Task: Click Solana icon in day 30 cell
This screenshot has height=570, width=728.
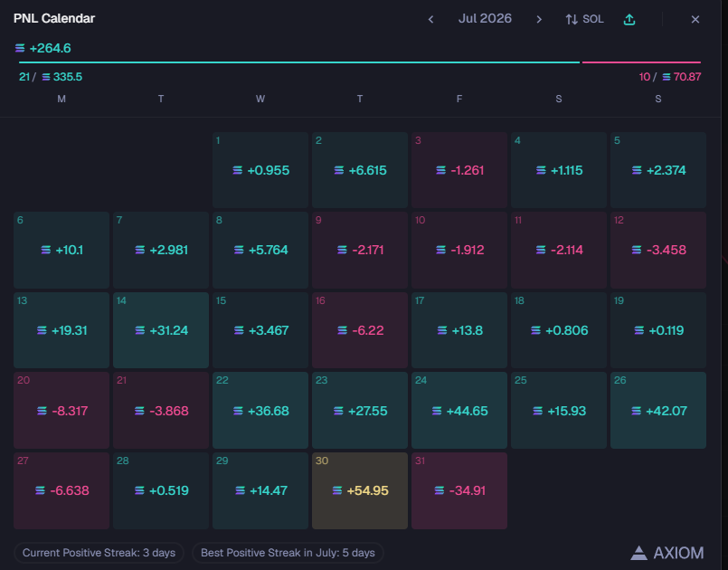Action: [337, 490]
